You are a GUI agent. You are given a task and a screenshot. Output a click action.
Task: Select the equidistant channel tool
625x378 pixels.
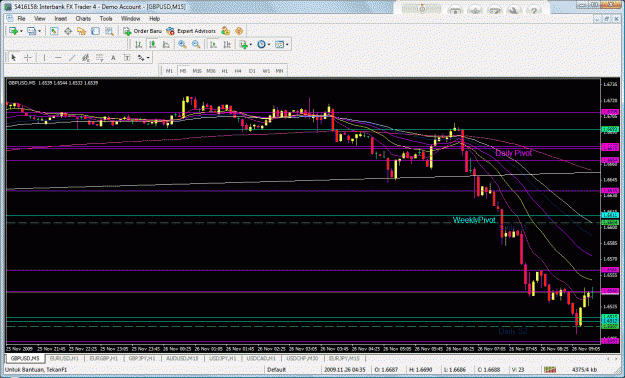click(x=85, y=58)
